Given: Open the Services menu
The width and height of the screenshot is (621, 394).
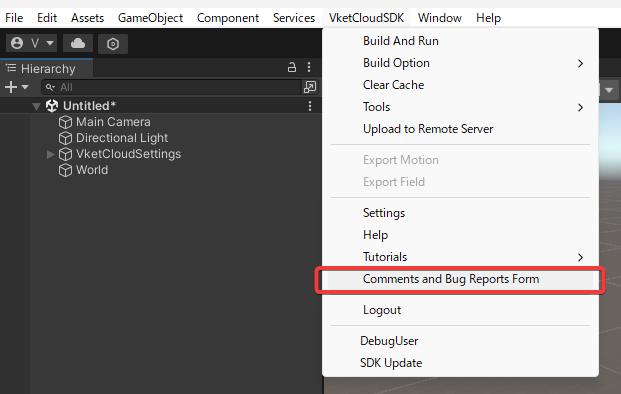Looking at the screenshot, I should point(294,18).
